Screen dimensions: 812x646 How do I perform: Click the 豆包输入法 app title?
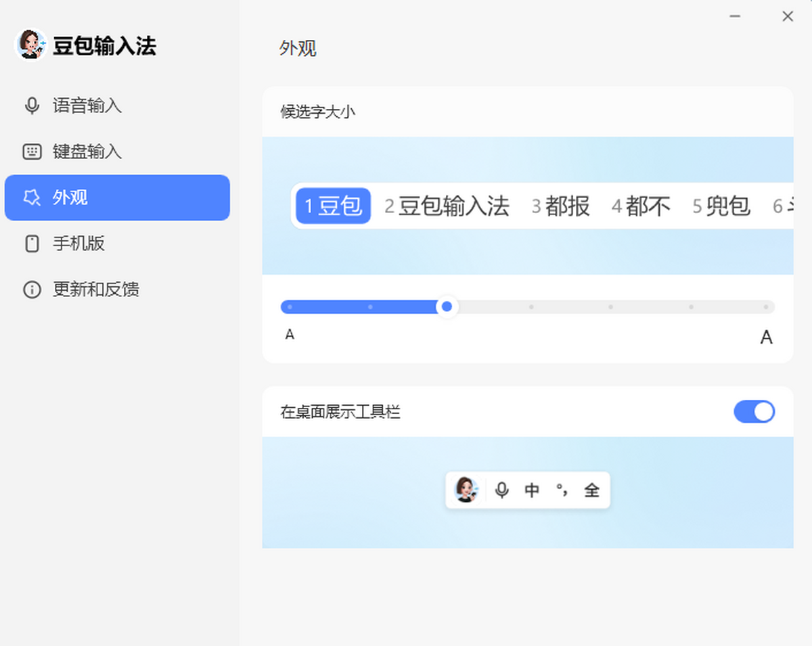[x=104, y=45]
